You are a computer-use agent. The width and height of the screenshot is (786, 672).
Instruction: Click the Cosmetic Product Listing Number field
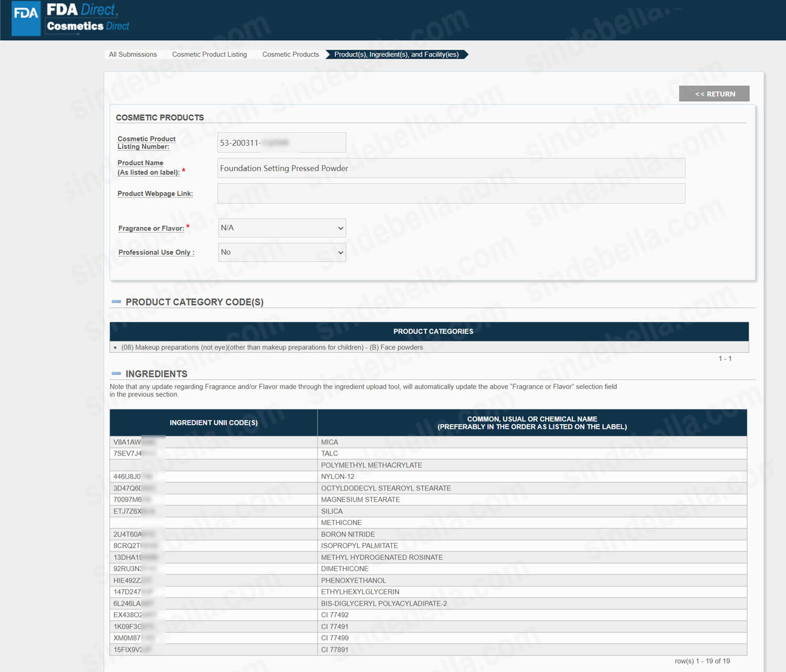pyautogui.click(x=281, y=143)
